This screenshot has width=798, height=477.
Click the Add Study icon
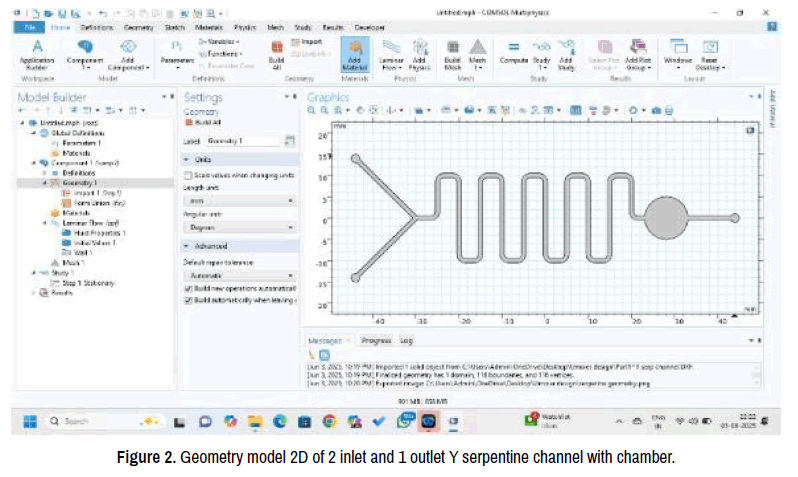(x=567, y=51)
